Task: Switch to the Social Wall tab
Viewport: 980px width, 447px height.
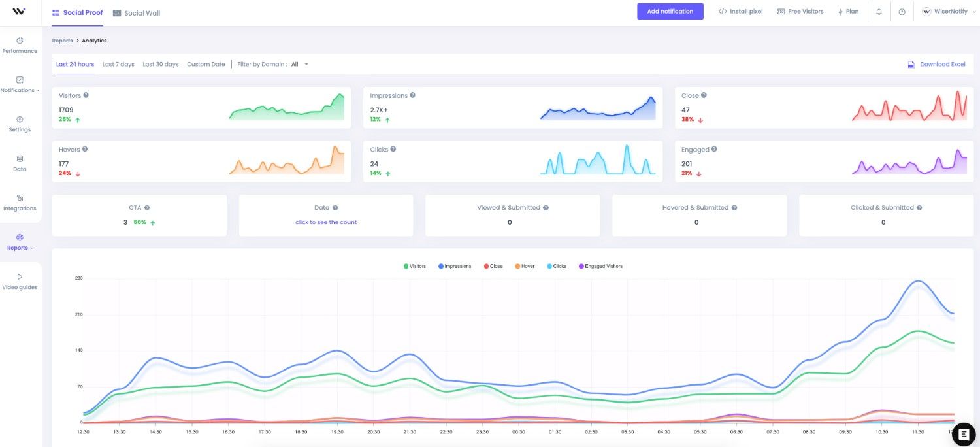Action: point(137,13)
